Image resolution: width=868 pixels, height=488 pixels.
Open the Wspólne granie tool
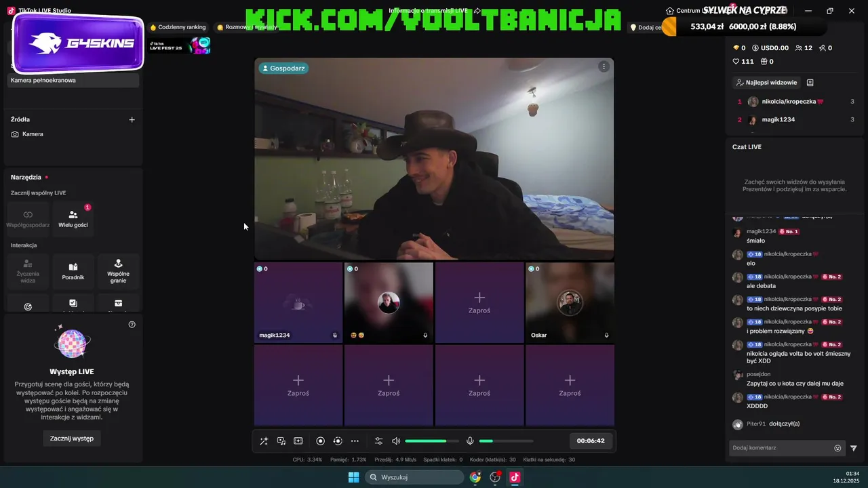coord(118,270)
